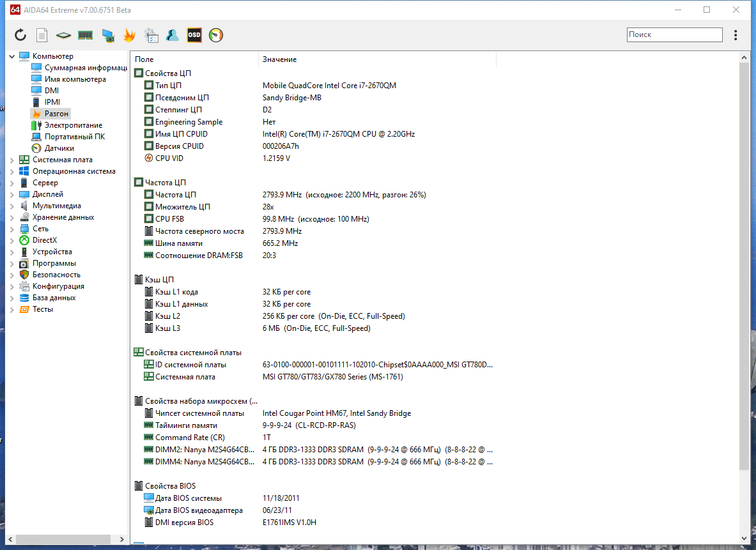
Task: Expand the Системная плата node
Action: (x=12, y=160)
